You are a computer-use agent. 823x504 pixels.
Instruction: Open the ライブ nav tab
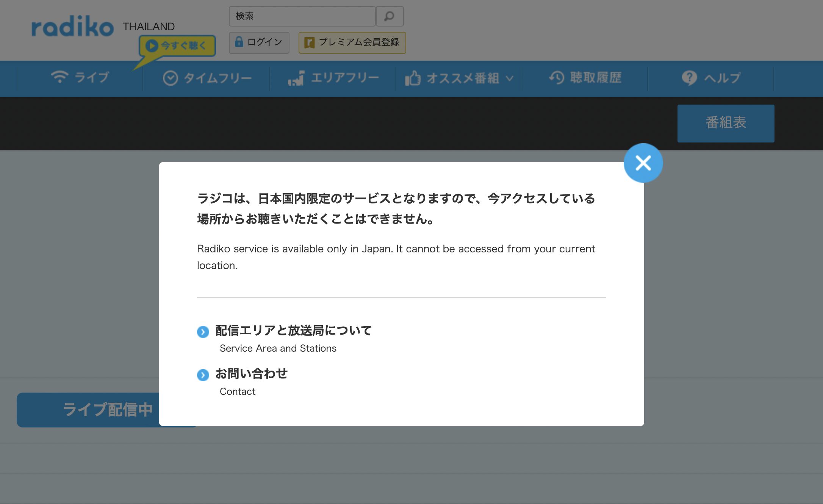(80, 78)
